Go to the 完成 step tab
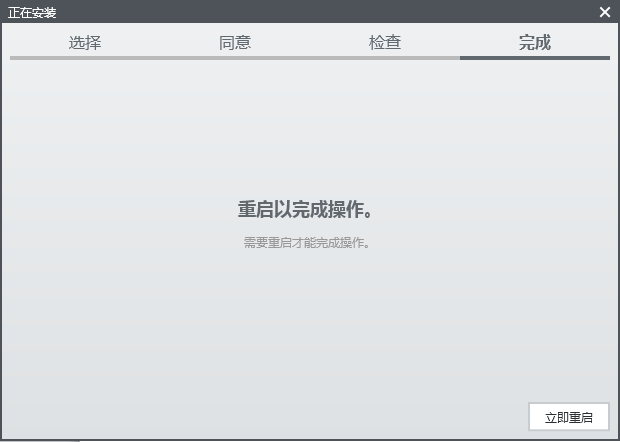 [535, 43]
